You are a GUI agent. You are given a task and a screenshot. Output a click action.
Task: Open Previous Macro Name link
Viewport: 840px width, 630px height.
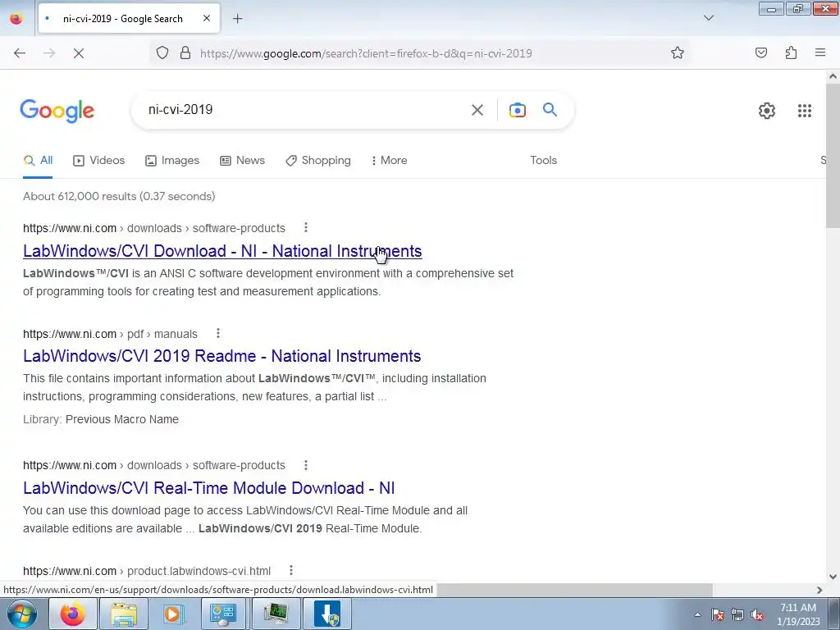(x=122, y=419)
